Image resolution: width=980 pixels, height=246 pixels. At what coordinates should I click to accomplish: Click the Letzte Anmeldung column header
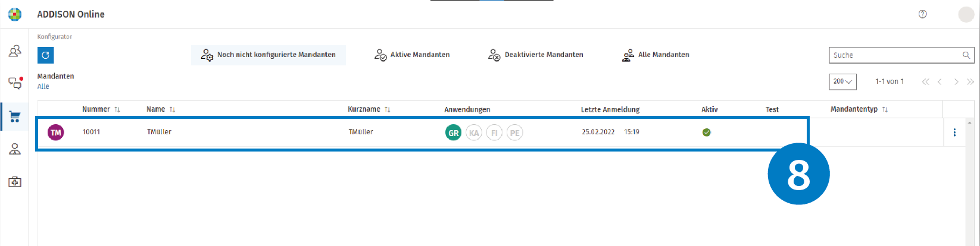point(610,109)
